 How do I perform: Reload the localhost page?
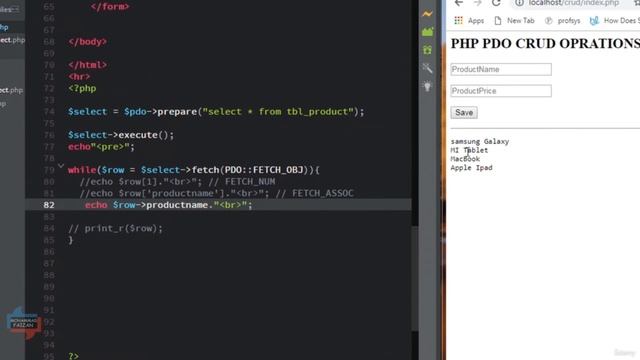[496, 3]
